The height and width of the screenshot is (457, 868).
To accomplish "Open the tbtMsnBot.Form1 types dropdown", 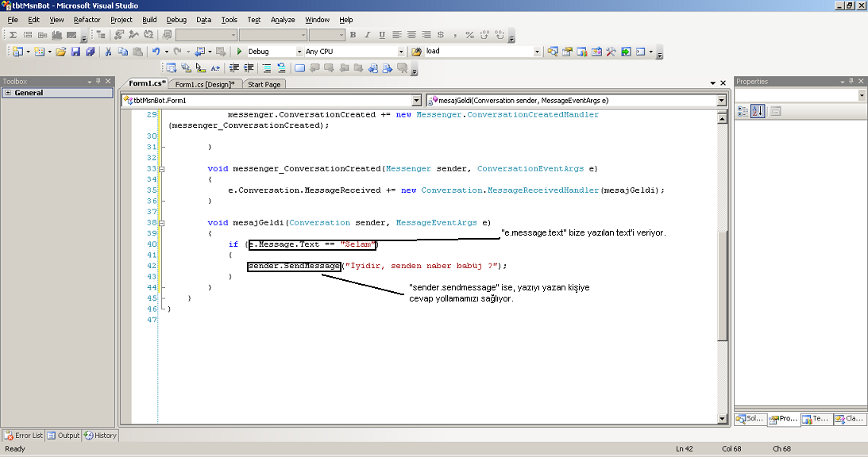I will click(x=416, y=101).
